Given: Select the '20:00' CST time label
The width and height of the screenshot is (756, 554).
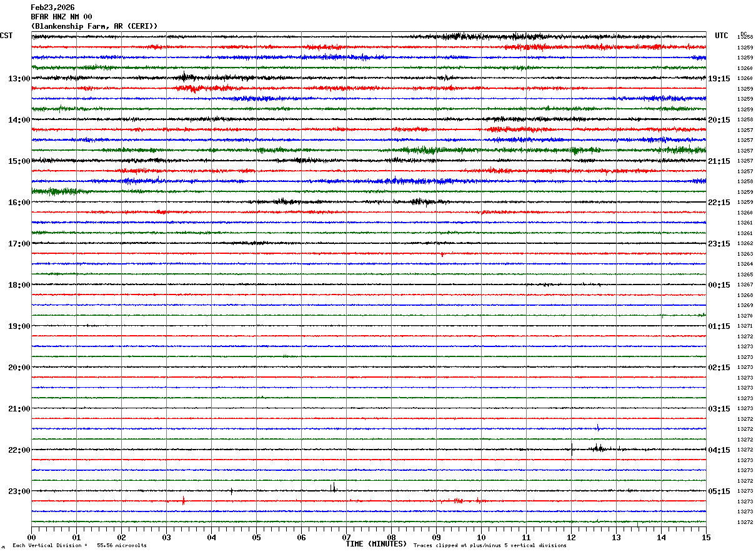Looking at the screenshot, I should tap(19, 368).
